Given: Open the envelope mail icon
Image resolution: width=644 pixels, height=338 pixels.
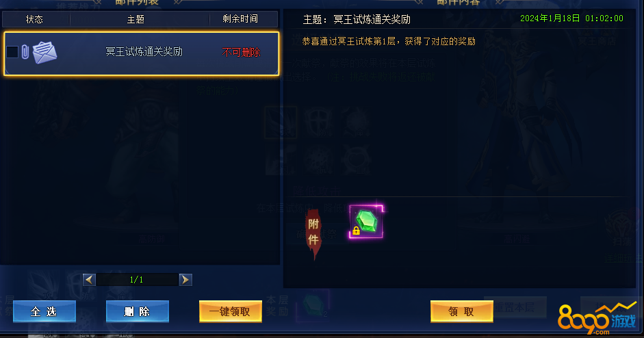Looking at the screenshot, I should click(x=44, y=53).
